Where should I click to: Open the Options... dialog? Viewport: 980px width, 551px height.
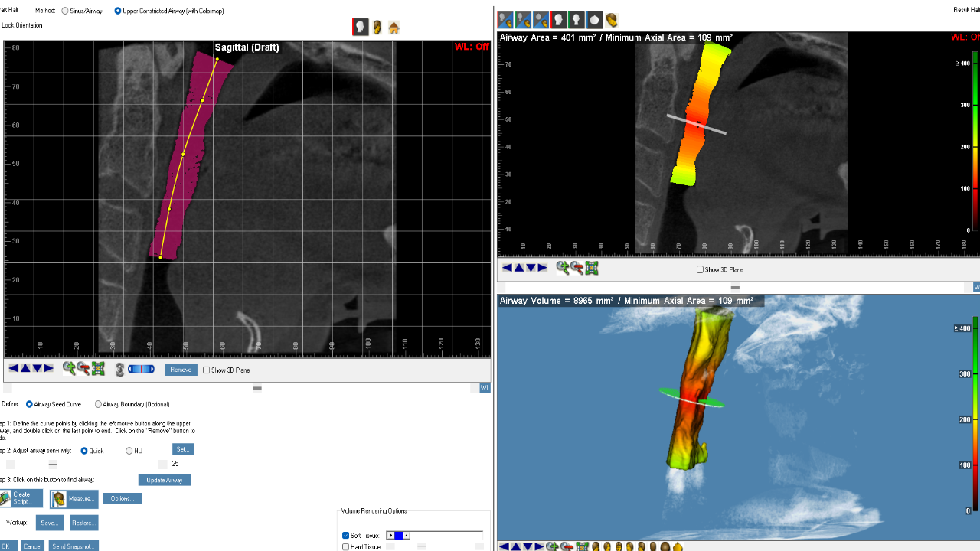coord(122,499)
